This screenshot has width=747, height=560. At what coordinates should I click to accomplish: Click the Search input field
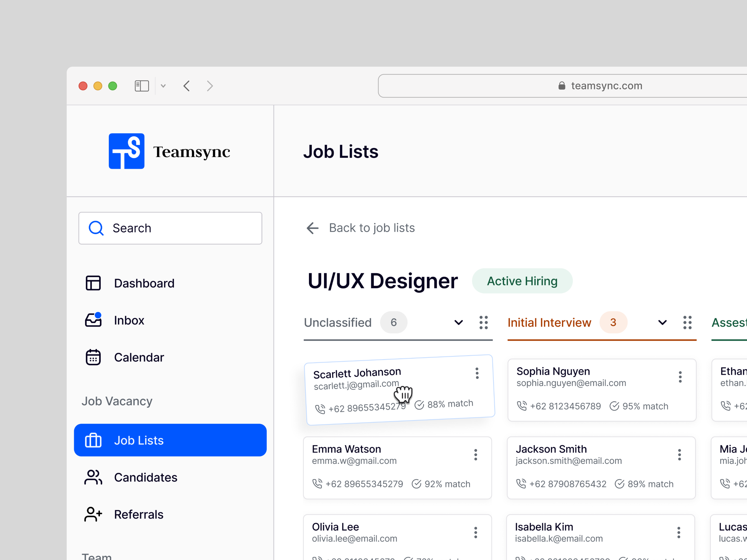click(170, 228)
